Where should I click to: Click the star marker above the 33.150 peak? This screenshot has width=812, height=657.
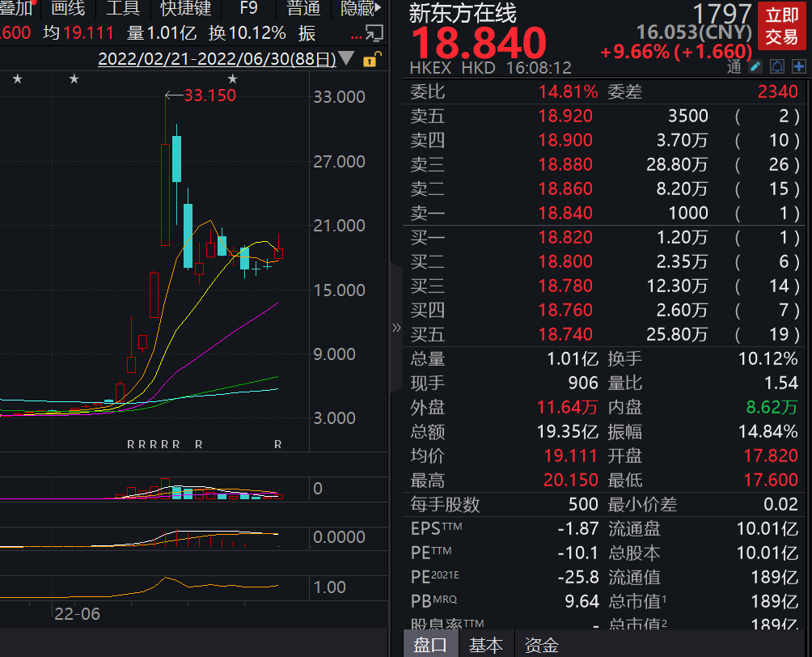coord(232,78)
